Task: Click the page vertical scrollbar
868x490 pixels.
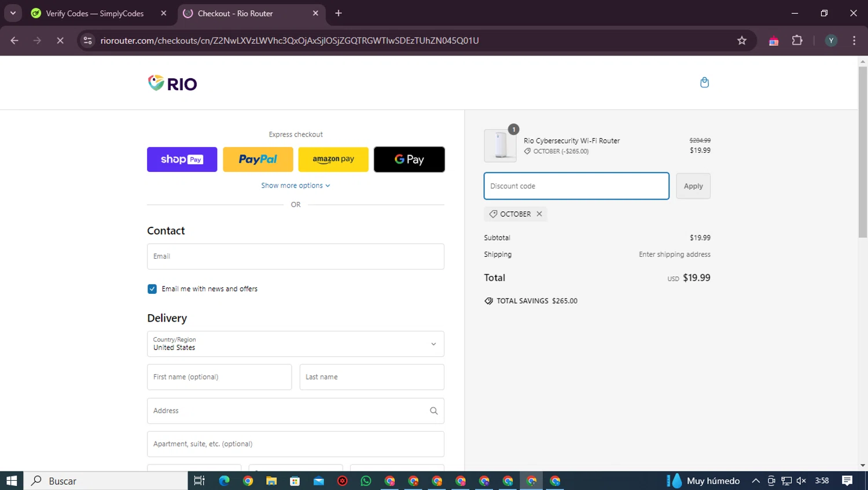Action: (863, 152)
